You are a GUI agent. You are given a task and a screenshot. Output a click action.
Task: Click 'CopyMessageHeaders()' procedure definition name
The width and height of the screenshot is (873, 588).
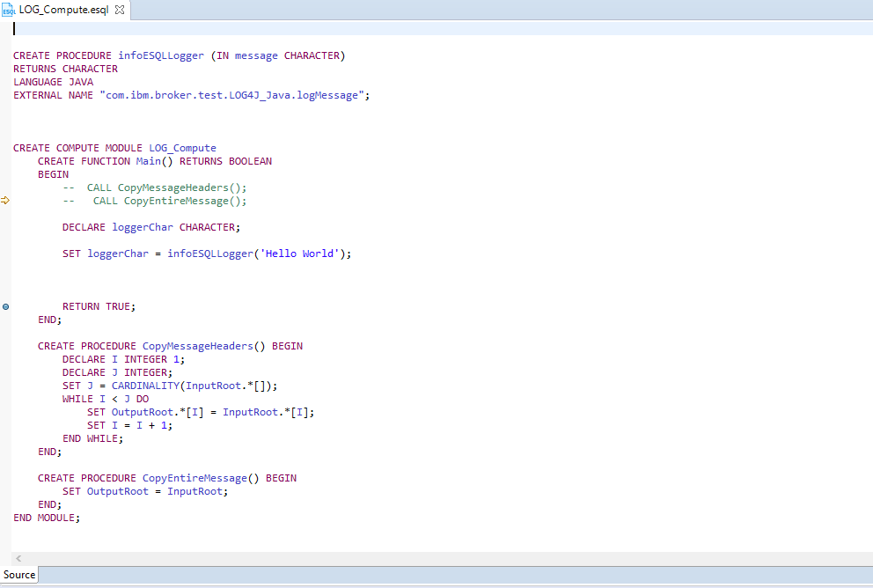(204, 346)
